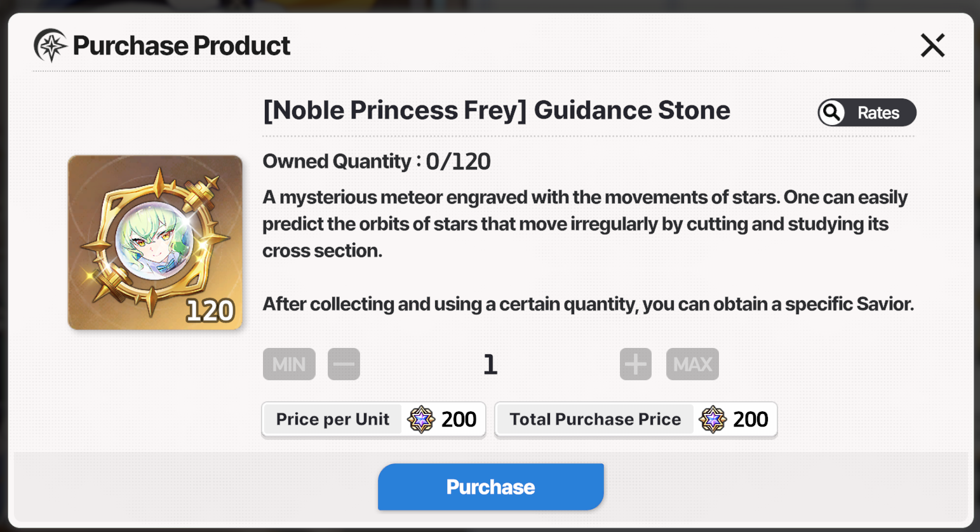This screenshot has width=980, height=532.
Task: Set quantity to maximum with MAX
Action: [692, 364]
